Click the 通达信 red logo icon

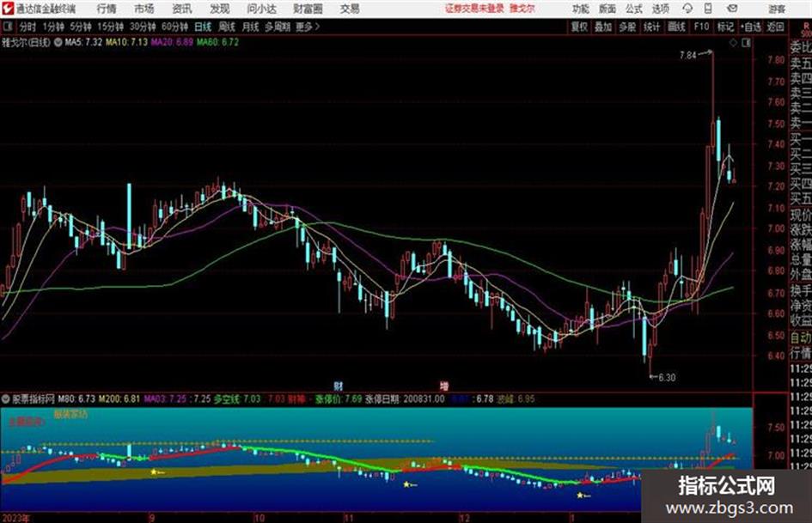tap(8, 9)
